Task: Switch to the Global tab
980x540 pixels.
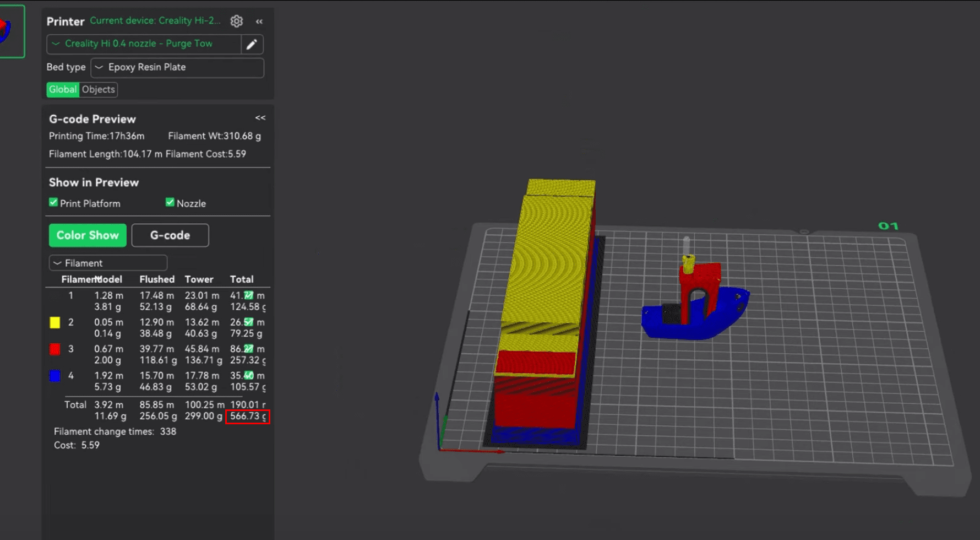Action: point(63,89)
